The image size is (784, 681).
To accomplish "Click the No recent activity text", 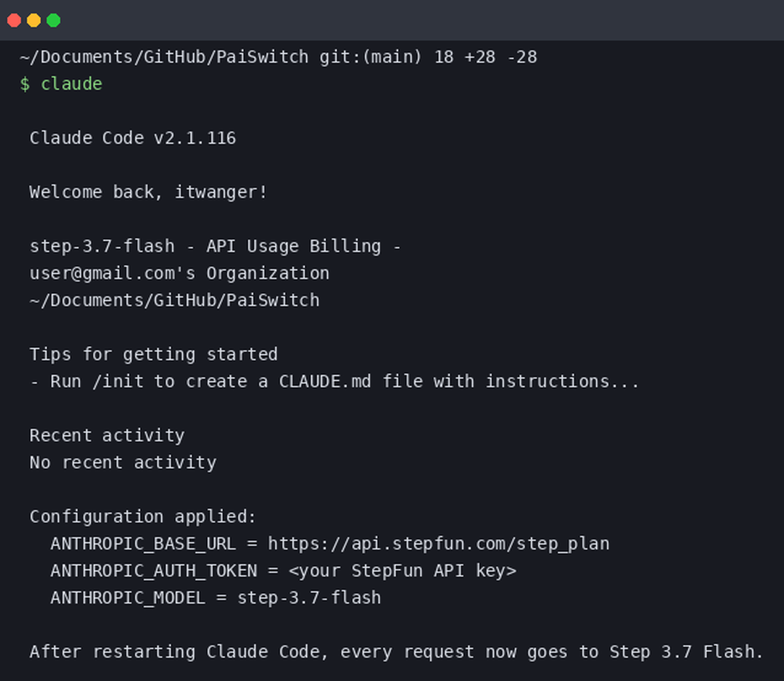I will pos(123,462).
